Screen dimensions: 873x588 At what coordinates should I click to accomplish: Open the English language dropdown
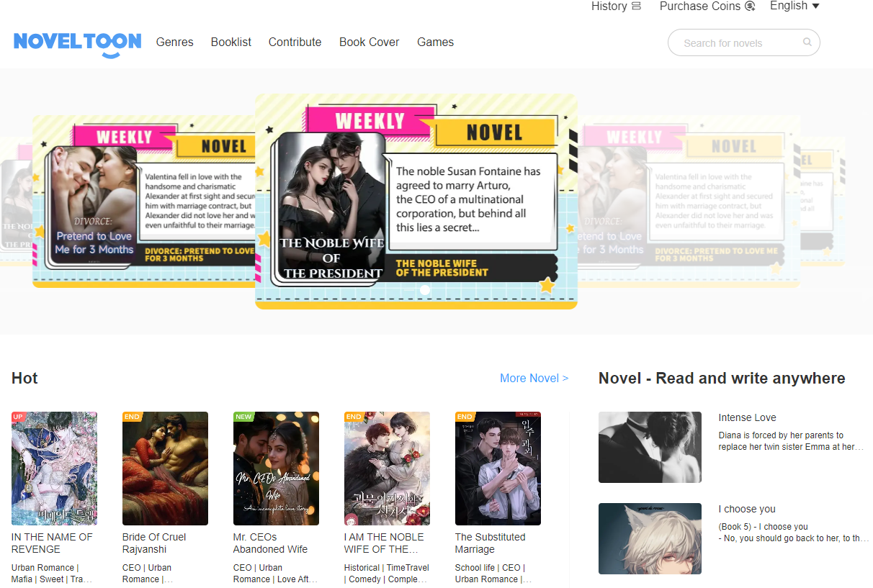pos(794,6)
